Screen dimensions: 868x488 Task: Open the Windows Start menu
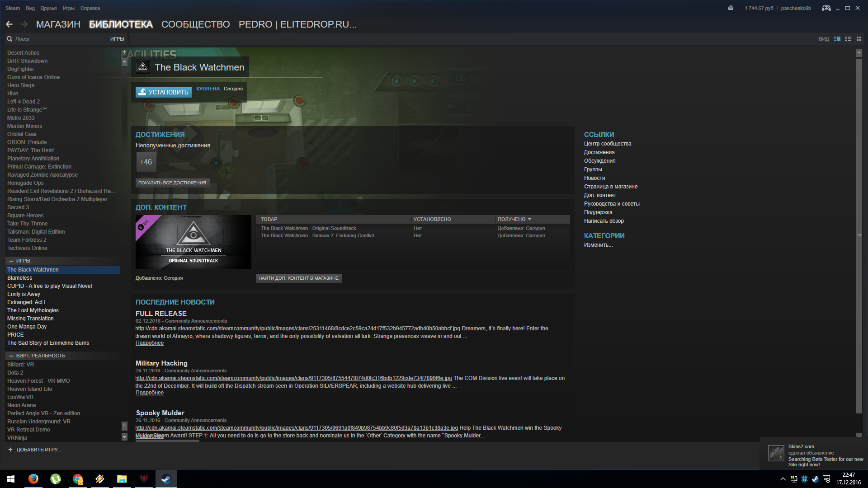coord(11,479)
